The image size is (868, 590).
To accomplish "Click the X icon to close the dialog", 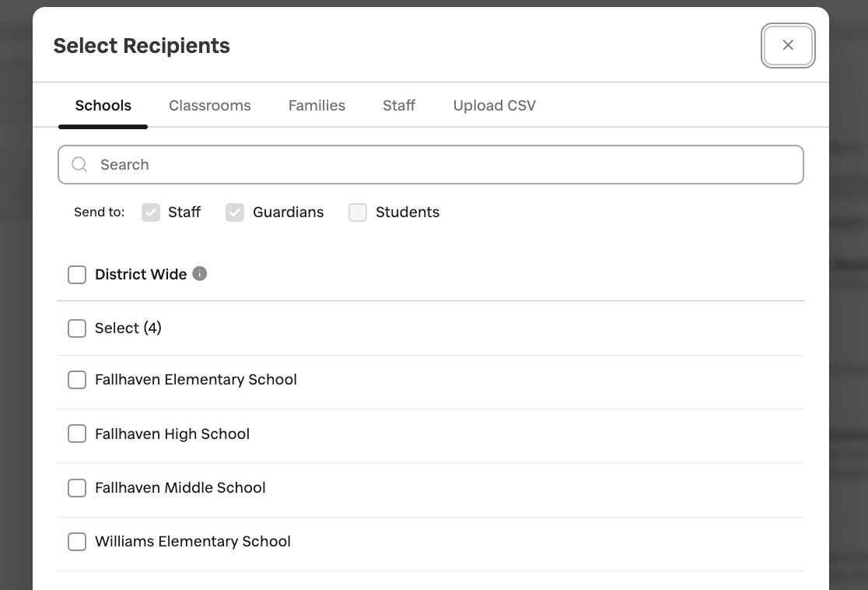I will point(788,45).
